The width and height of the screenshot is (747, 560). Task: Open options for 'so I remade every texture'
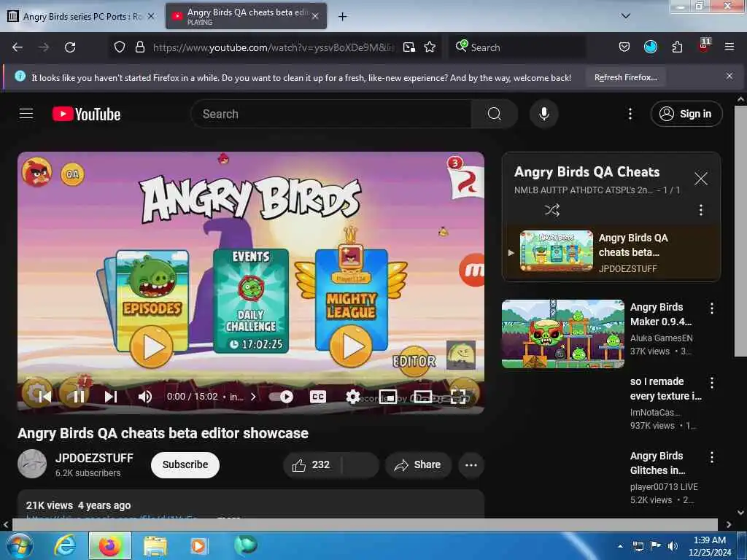712,382
